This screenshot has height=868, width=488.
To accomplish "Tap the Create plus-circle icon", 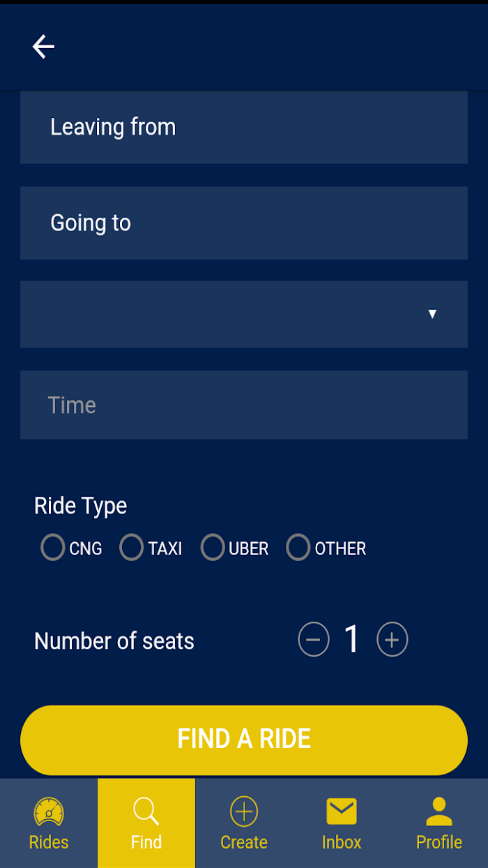I will click(x=244, y=812).
